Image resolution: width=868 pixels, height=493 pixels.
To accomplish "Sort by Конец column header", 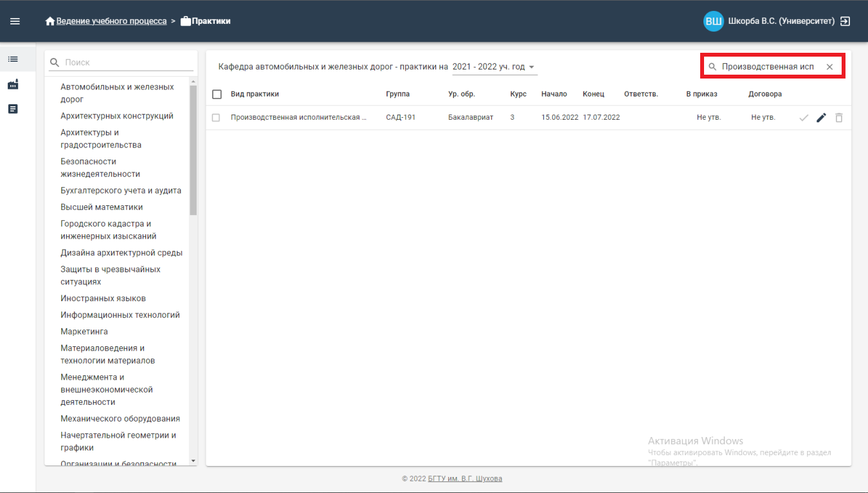I will pos(593,94).
